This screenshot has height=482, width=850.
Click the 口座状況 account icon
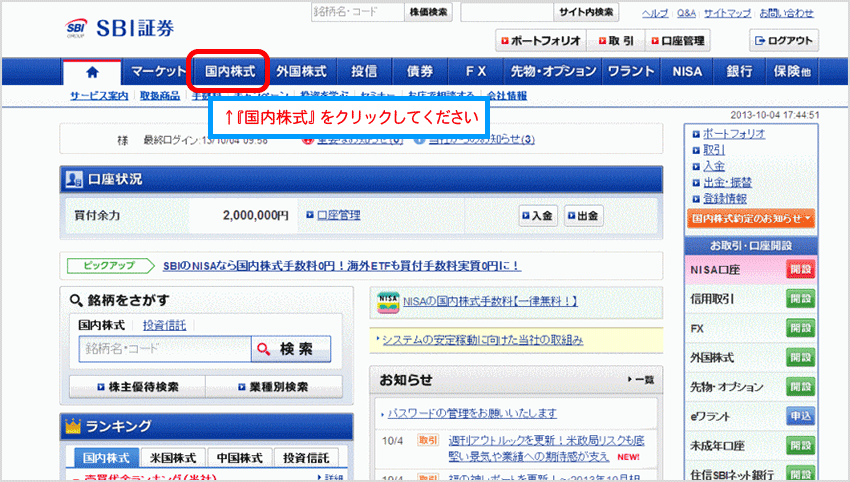[74, 179]
